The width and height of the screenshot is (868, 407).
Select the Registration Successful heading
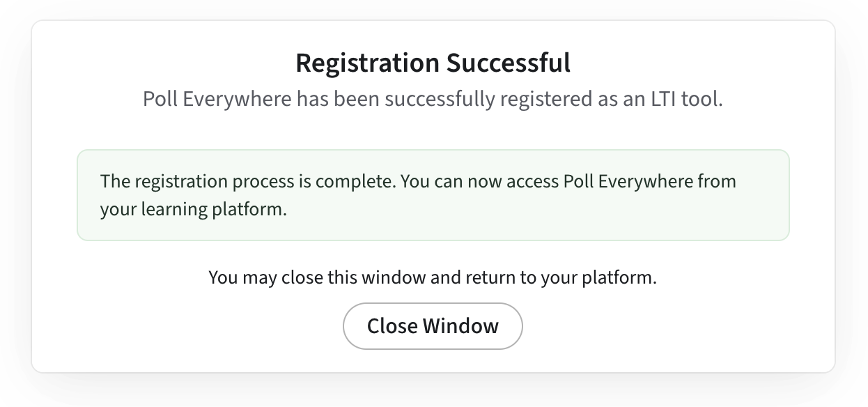(x=433, y=62)
